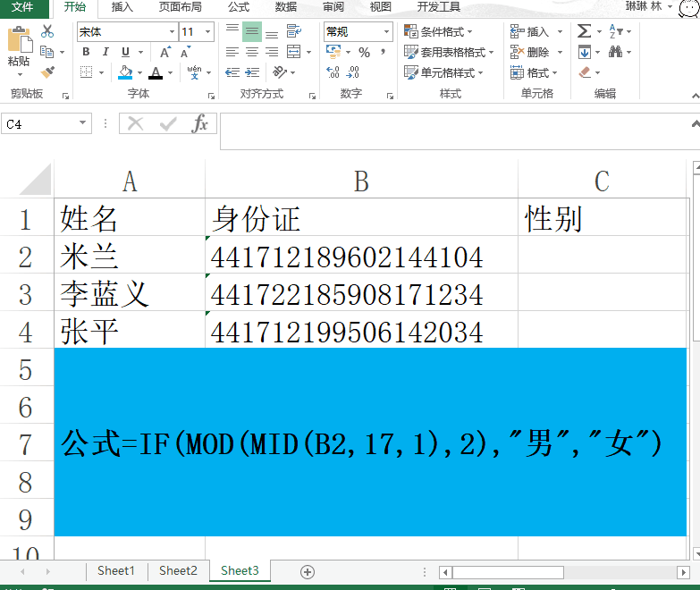This screenshot has width=700, height=590.
Task: Open the font name dropdown 宋体
Action: point(172,31)
